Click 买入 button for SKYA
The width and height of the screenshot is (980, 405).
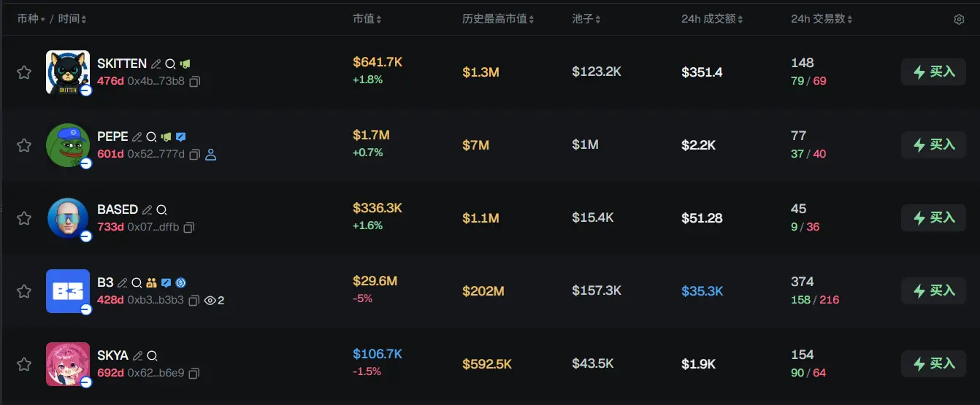933,364
